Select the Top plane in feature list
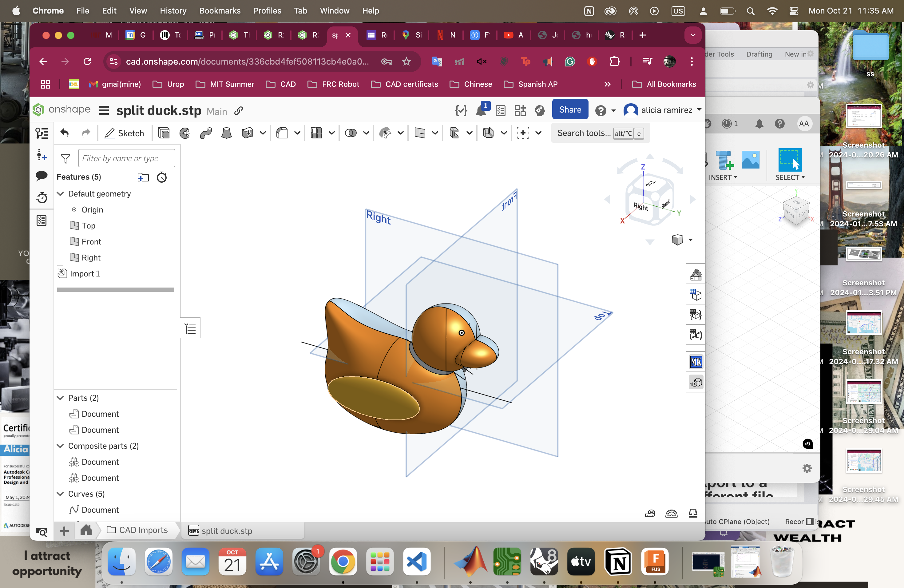Screen dimensions: 904x588 click(83, 226)
